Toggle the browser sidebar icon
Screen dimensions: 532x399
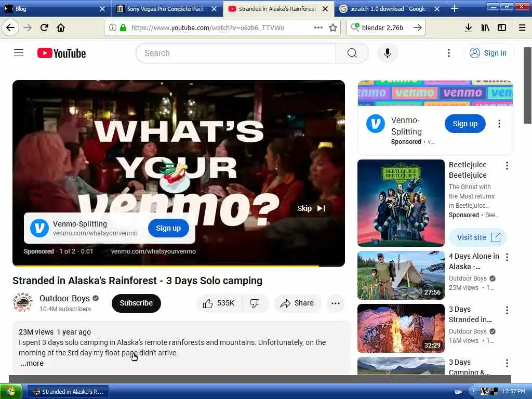click(502, 28)
